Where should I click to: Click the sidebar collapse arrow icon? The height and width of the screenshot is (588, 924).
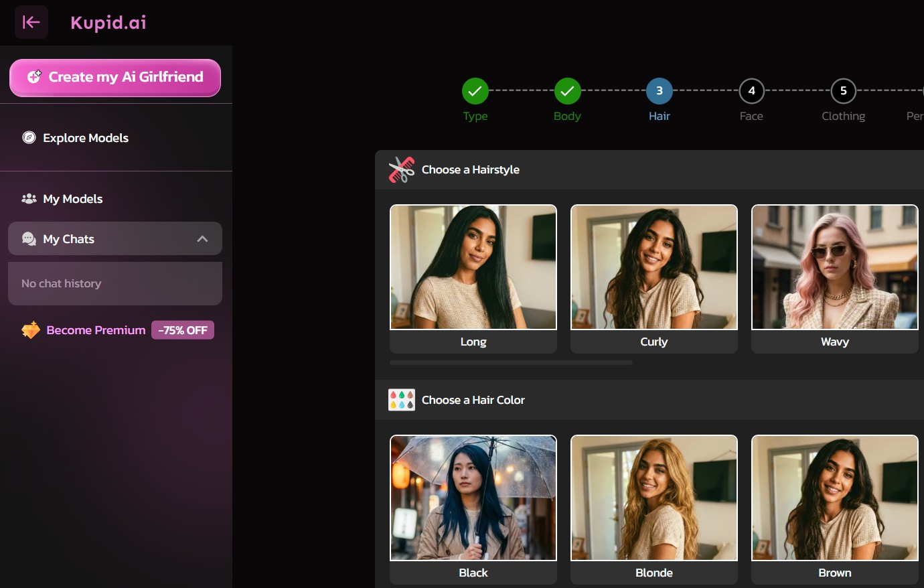pyautogui.click(x=31, y=22)
